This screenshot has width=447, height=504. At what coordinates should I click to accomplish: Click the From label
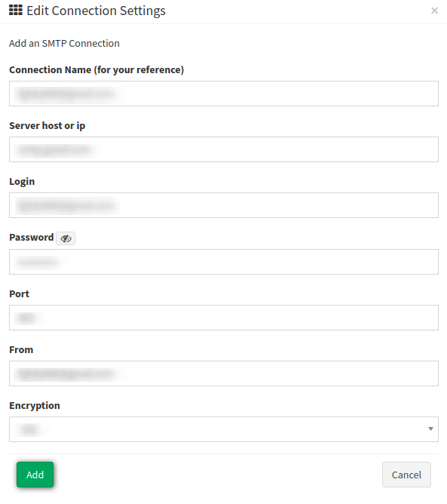(21, 350)
